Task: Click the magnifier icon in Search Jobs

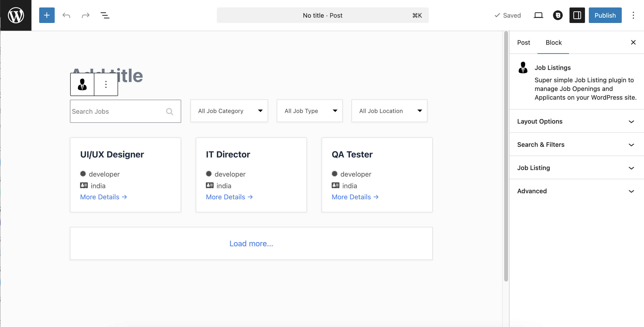Action: point(170,111)
